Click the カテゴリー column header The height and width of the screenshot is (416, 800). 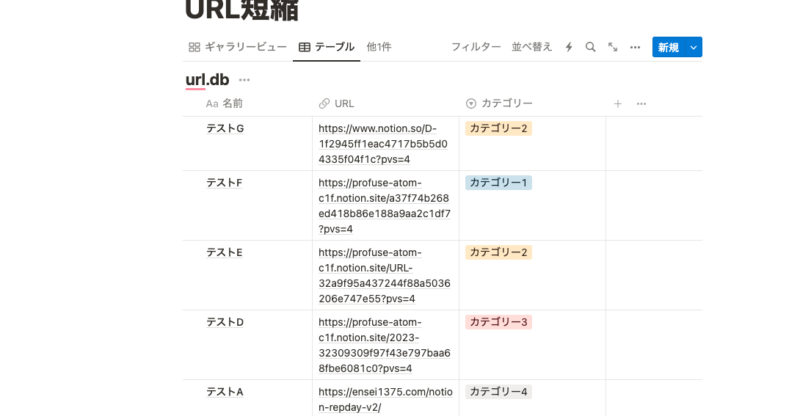tap(499, 104)
